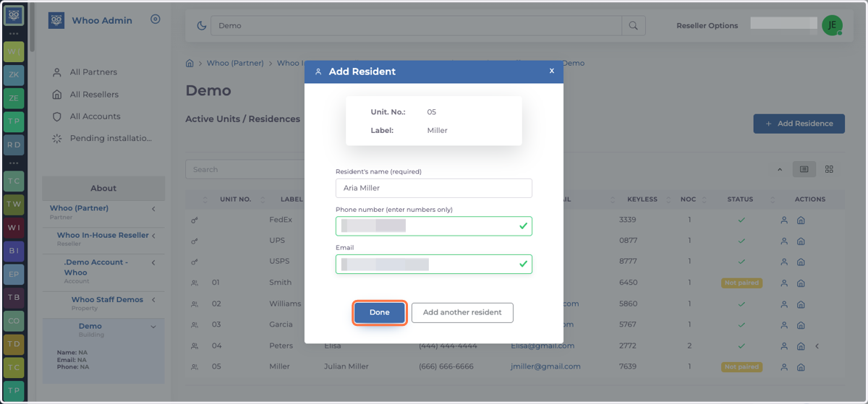The image size is (868, 404).
Task: Collapse the Whoo Staff Demos node
Action: pyautogui.click(x=153, y=300)
